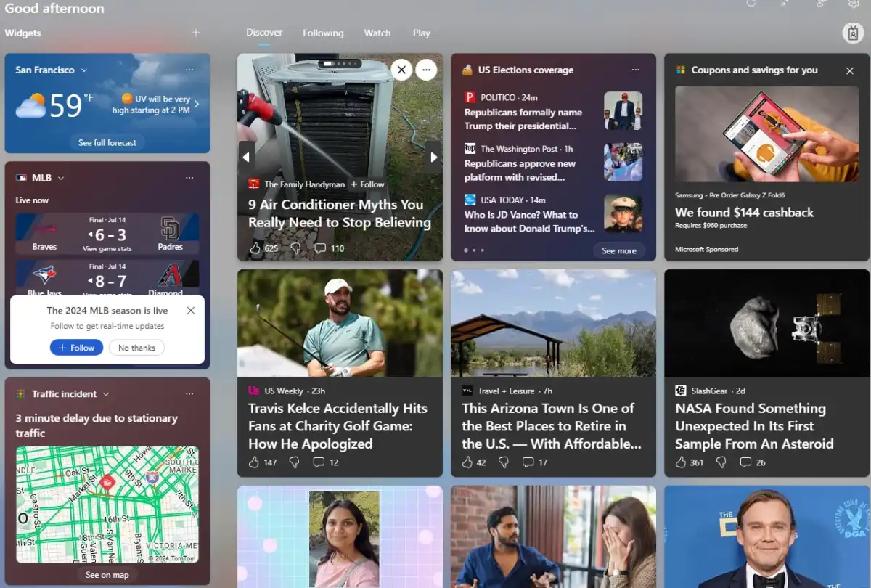Dislike the NASA asteroid article

(x=721, y=462)
